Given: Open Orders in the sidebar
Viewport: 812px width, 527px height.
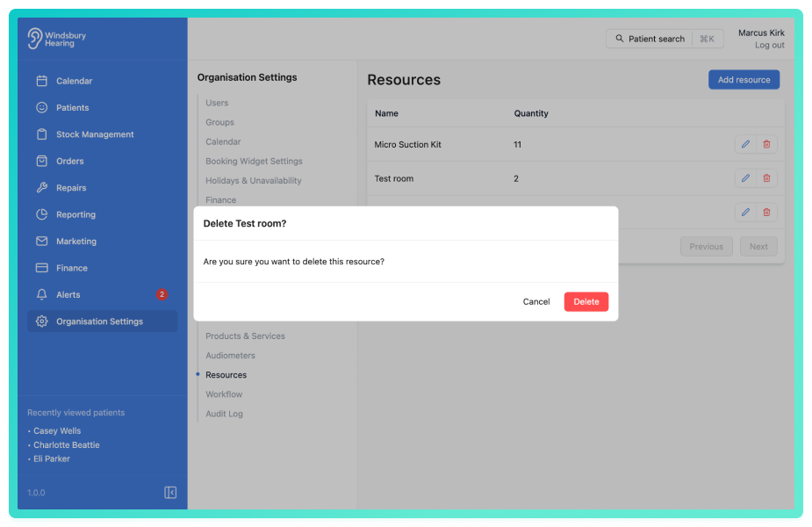Looking at the screenshot, I should [102, 161].
